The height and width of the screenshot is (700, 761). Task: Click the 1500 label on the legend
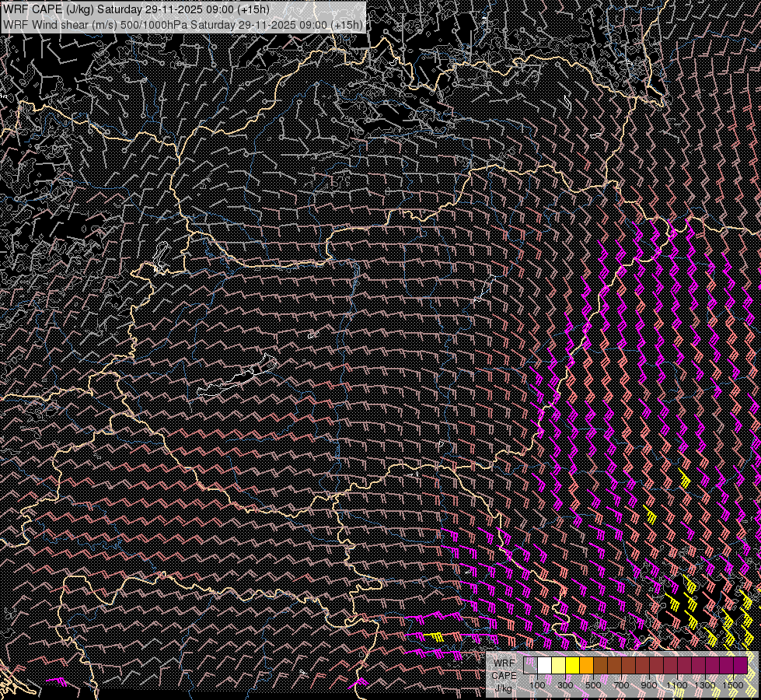coord(733,684)
